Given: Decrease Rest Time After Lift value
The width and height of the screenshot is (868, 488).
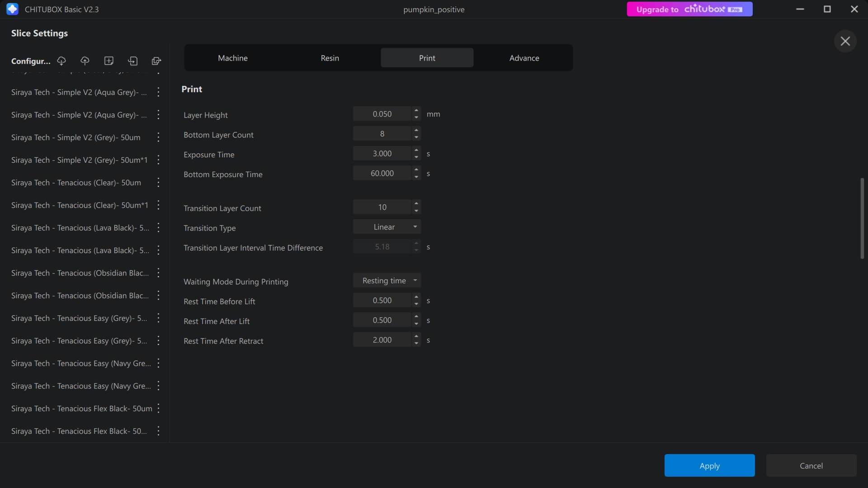Looking at the screenshot, I should tap(416, 324).
